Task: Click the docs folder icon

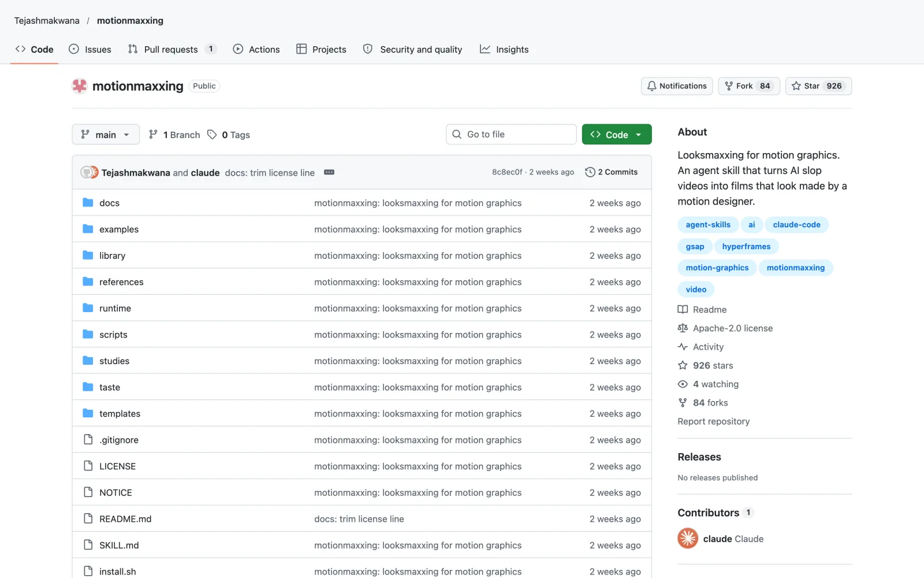Action: point(88,202)
